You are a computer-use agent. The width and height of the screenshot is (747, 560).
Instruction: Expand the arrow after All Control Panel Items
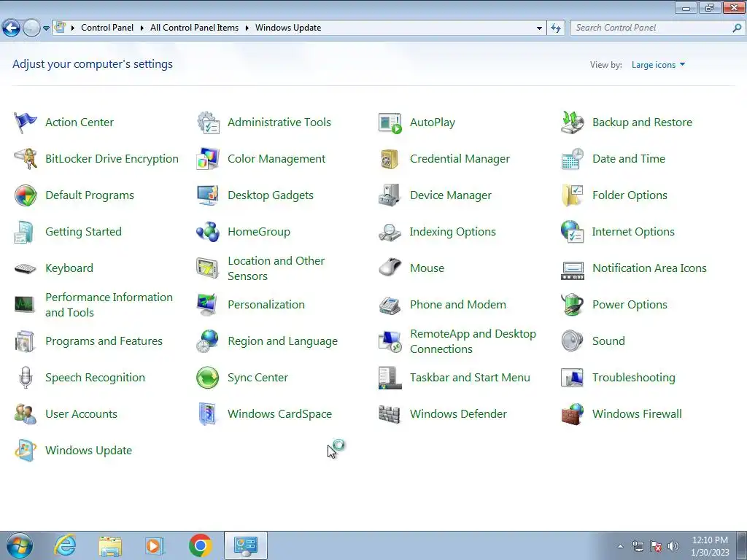pyautogui.click(x=247, y=28)
